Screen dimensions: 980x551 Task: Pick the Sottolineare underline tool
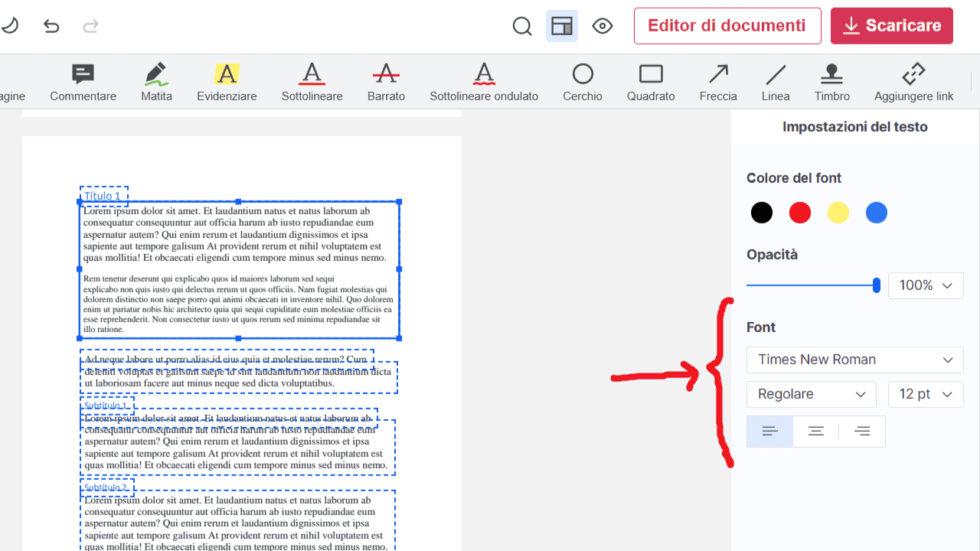(x=312, y=83)
